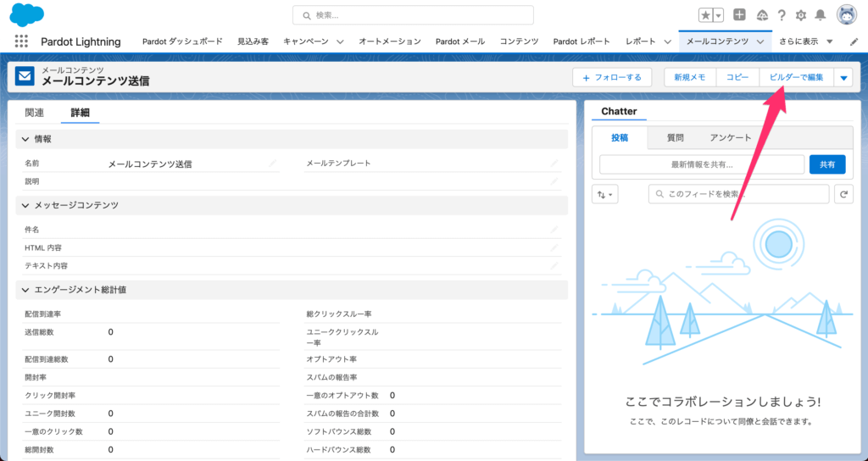Open the オートメーション tab
Viewport: 868px width, 461px height.
point(390,42)
